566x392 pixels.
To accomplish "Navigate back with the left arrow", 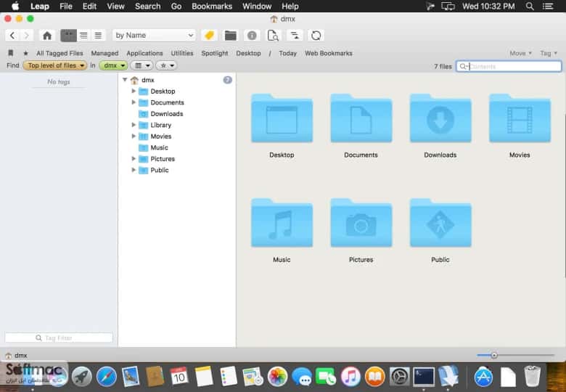I will [12, 36].
